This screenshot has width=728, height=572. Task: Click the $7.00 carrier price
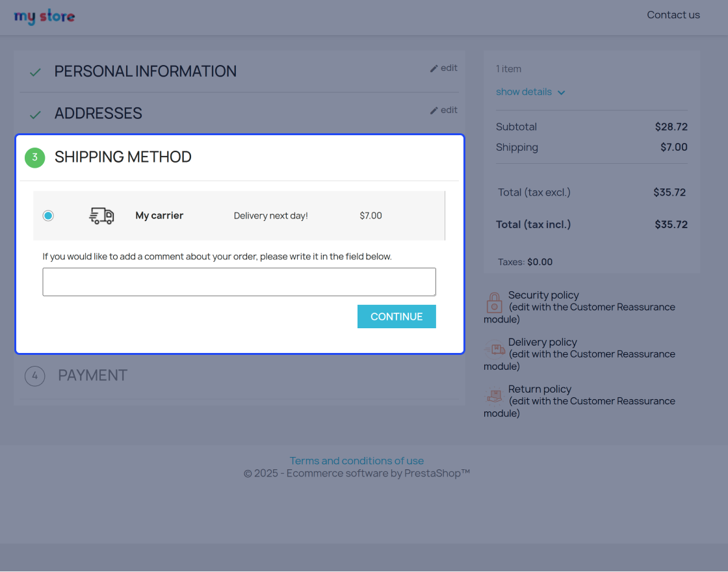370,215
